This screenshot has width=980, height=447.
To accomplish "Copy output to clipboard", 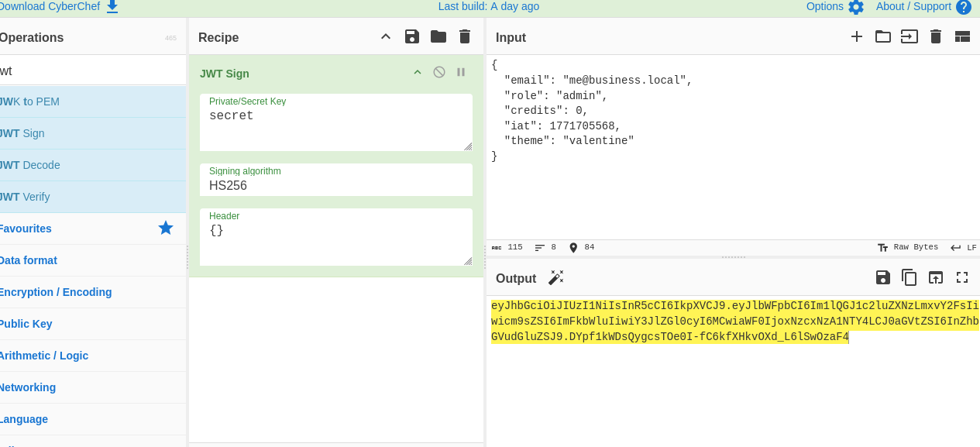I will tap(909, 277).
